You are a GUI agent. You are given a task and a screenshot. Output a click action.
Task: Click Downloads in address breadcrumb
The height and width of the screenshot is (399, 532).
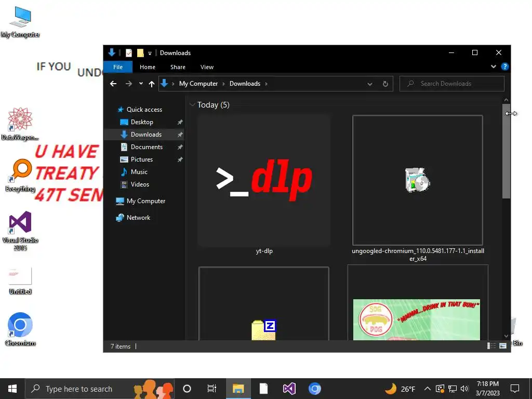[x=245, y=84]
